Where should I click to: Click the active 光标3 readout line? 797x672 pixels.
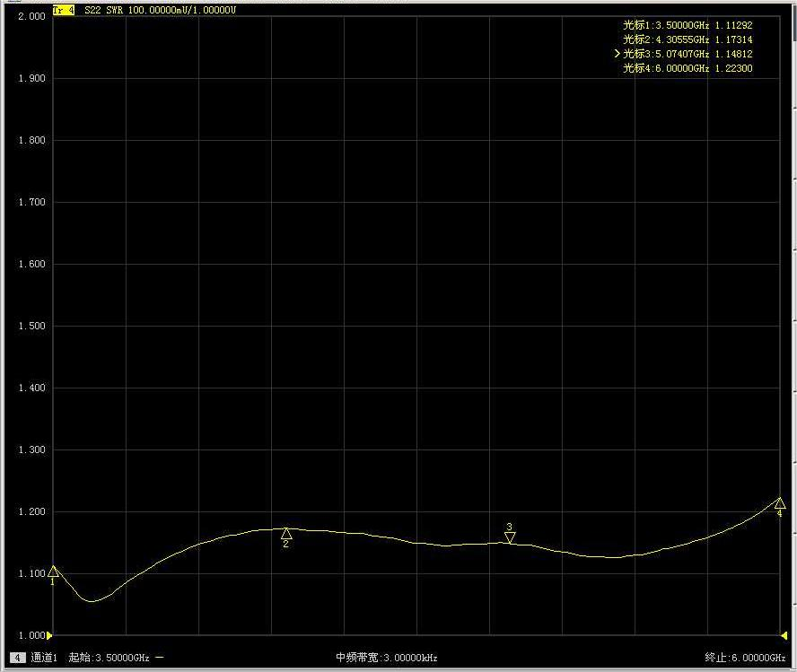(x=686, y=54)
